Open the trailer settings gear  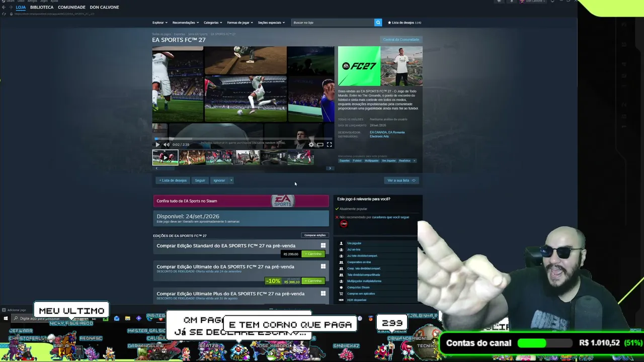311,145
